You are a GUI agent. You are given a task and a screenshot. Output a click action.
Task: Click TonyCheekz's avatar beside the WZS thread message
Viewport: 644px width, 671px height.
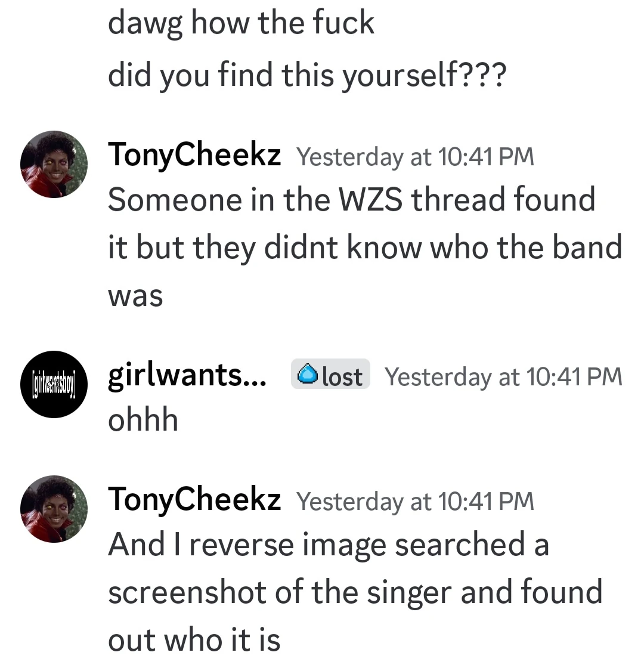pos(54,164)
